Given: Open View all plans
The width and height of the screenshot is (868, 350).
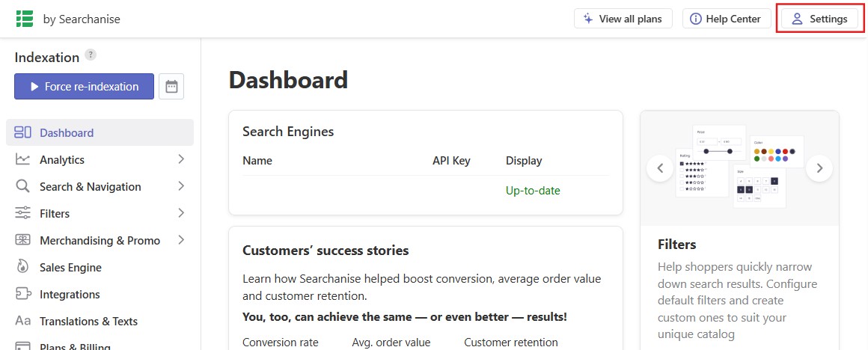Looking at the screenshot, I should click(623, 19).
